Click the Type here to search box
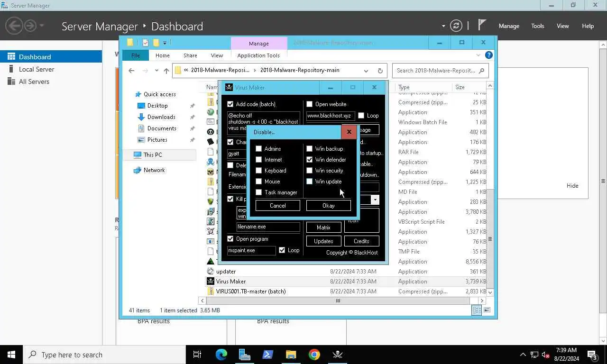Viewport: 607px width, 364px height. point(104,355)
